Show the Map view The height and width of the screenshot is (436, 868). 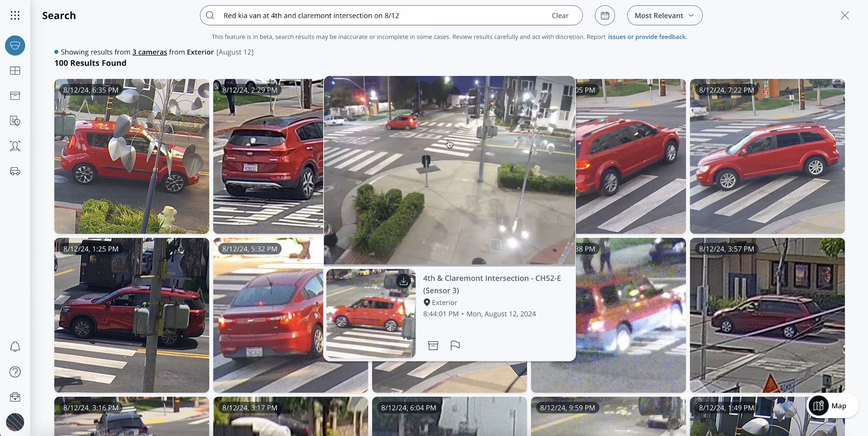(x=832, y=406)
